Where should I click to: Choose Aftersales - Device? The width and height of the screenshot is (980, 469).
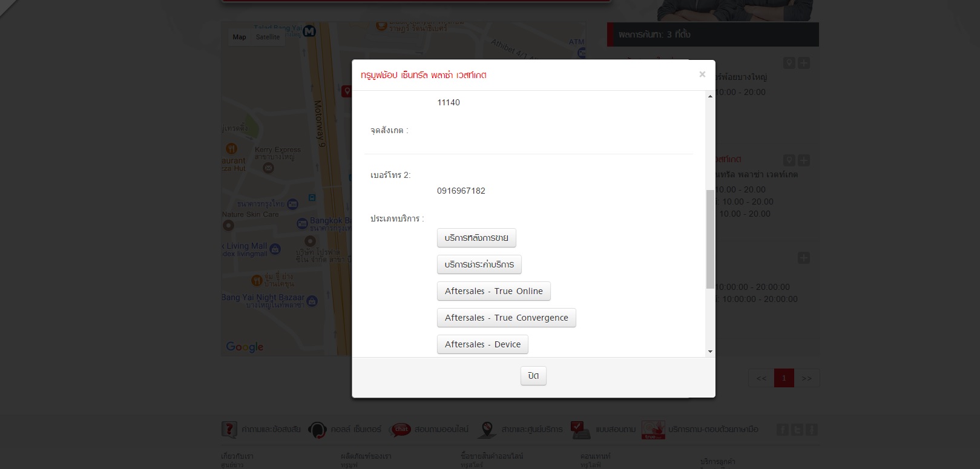click(x=483, y=344)
